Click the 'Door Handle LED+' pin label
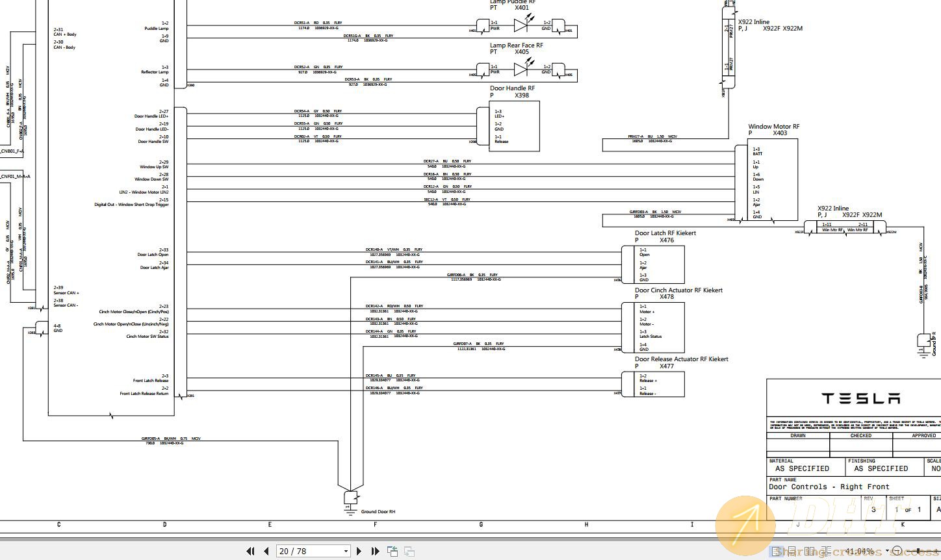This screenshot has width=941, height=560. pyautogui.click(x=151, y=116)
